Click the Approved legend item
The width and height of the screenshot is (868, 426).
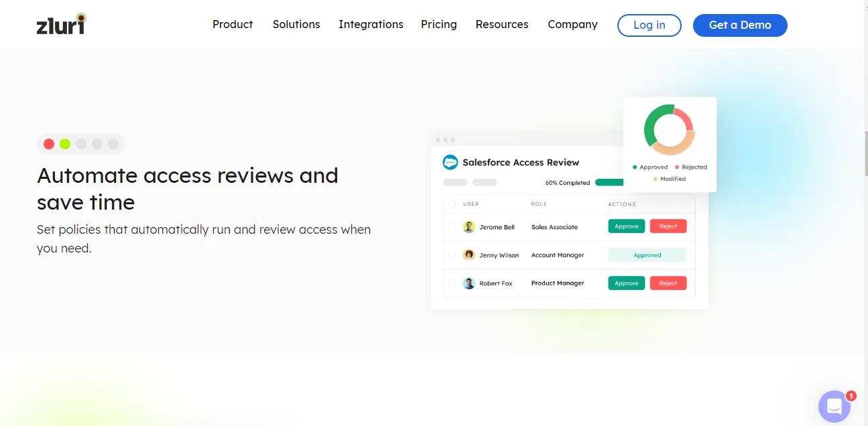pos(650,167)
